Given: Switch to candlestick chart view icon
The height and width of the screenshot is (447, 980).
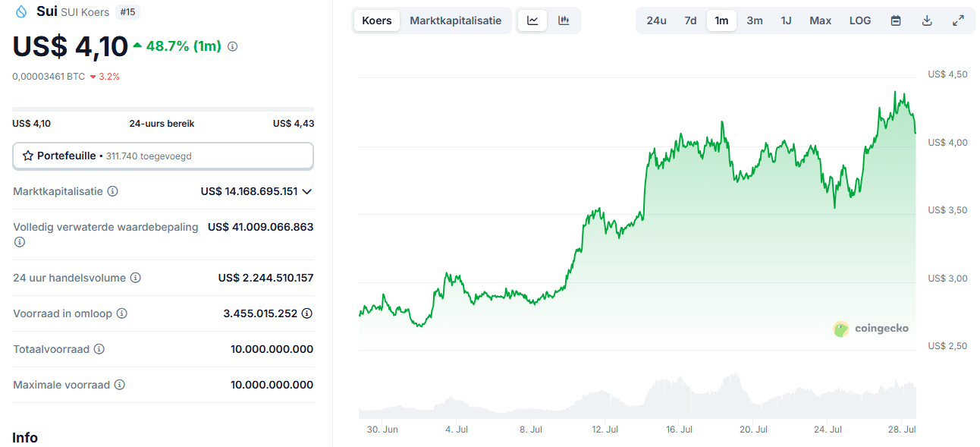Looking at the screenshot, I should [564, 20].
